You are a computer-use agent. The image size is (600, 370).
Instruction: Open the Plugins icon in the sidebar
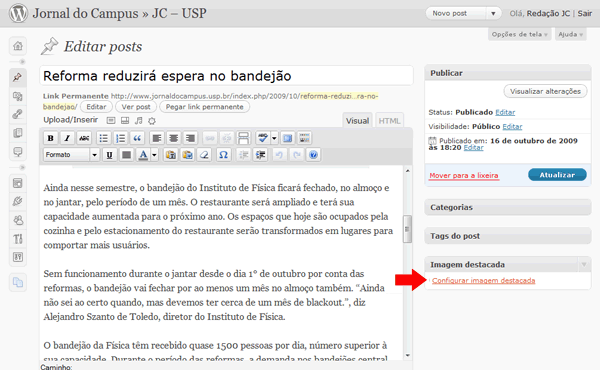coord(18,201)
